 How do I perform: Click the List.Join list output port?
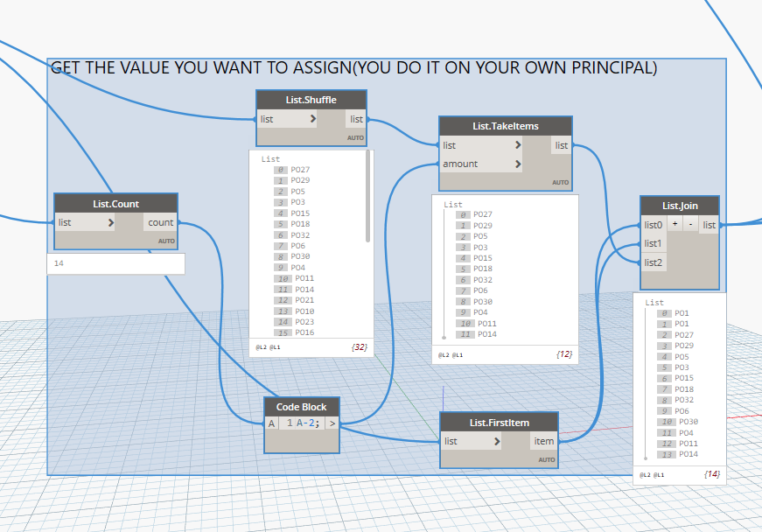(x=709, y=225)
